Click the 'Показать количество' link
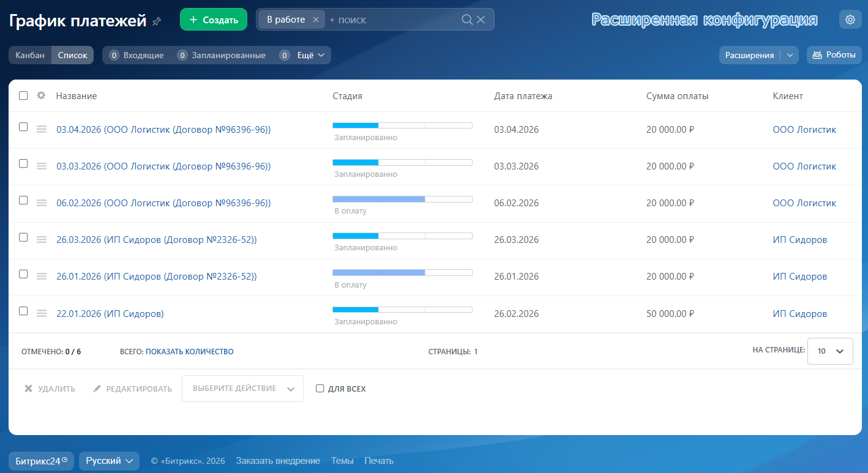Viewport: 868px width, 473px height. click(x=189, y=351)
